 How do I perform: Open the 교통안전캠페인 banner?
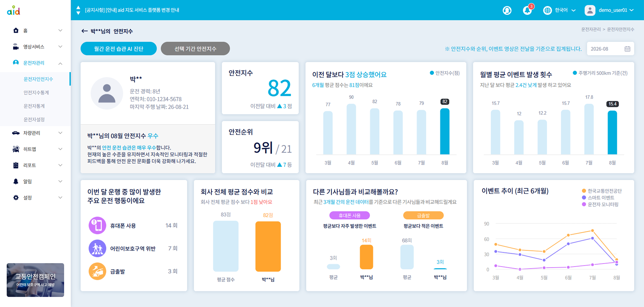[35, 280]
